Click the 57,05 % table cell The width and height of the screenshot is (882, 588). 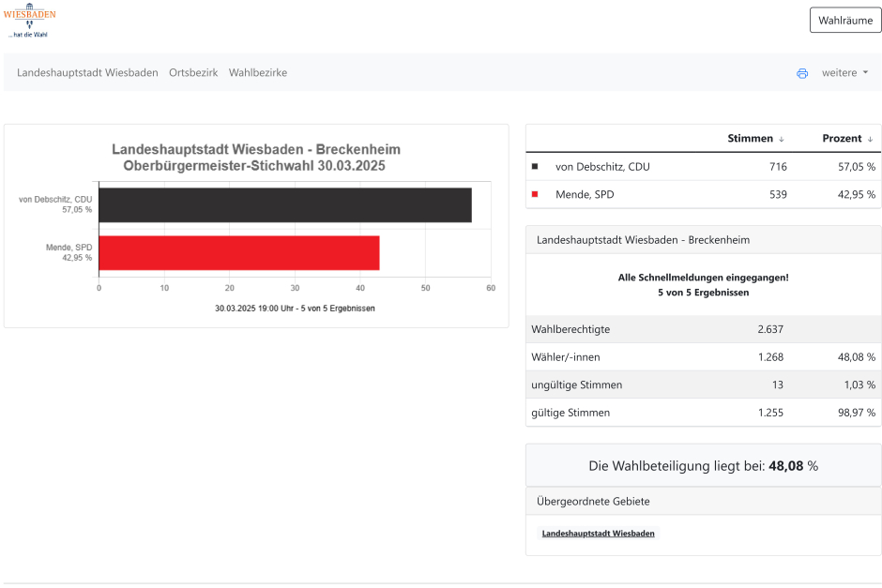click(857, 166)
